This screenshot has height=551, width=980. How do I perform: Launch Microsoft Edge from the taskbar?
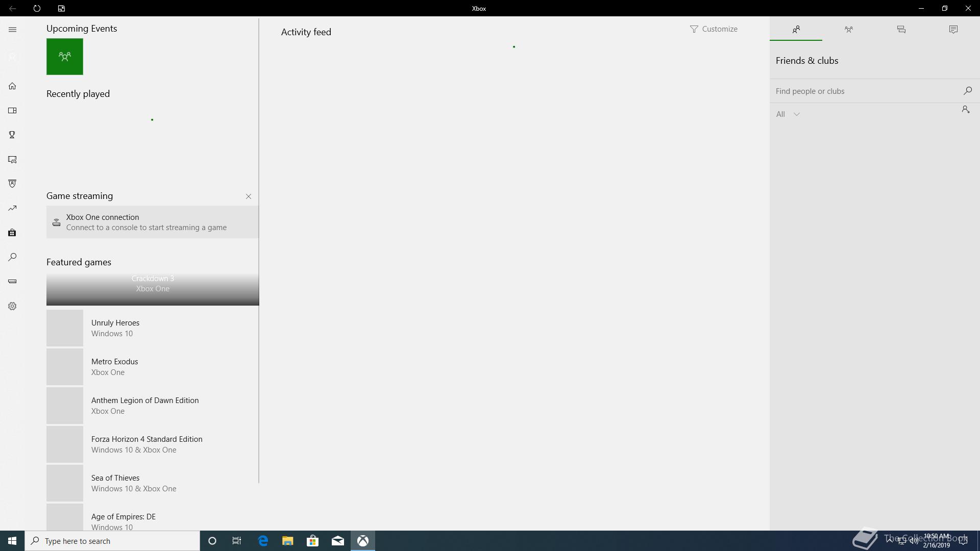tap(263, 541)
